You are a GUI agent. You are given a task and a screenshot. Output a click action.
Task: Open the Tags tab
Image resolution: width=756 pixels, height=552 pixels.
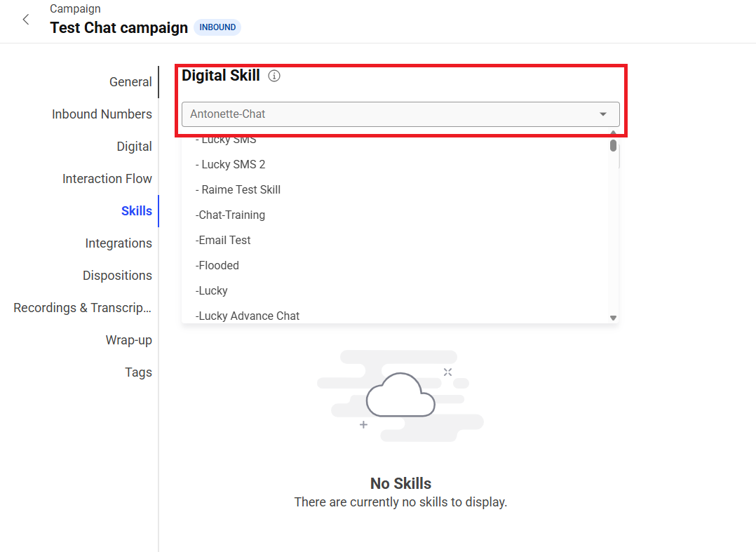(x=138, y=372)
